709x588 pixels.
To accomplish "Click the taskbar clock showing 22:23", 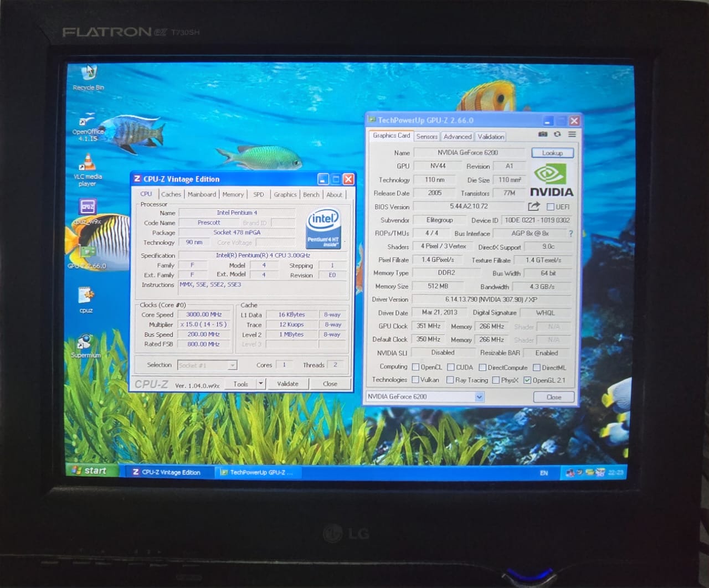I will tap(615, 472).
